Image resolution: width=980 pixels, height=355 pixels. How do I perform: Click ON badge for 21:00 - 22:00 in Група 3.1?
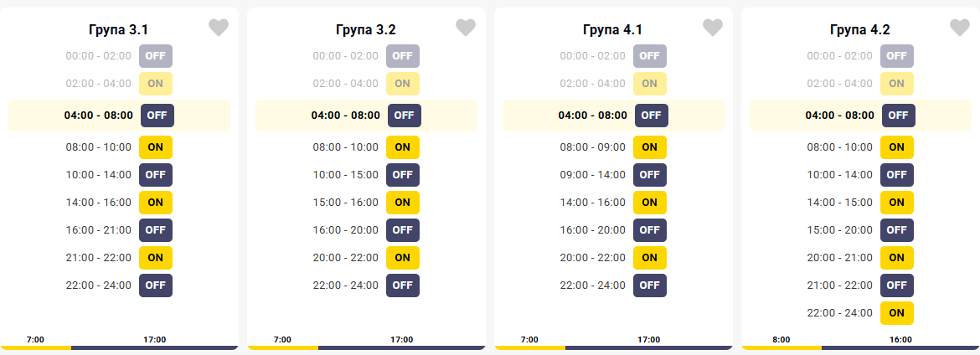156,258
